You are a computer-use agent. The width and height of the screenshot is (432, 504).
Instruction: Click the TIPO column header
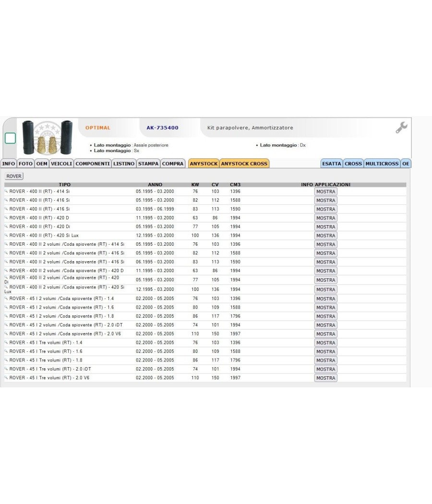click(x=65, y=184)
